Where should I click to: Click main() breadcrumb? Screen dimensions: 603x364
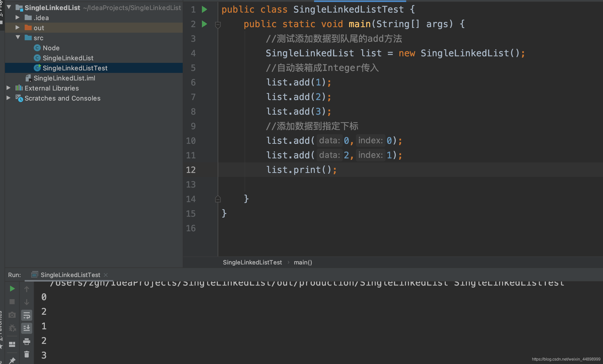pos(303,262)
